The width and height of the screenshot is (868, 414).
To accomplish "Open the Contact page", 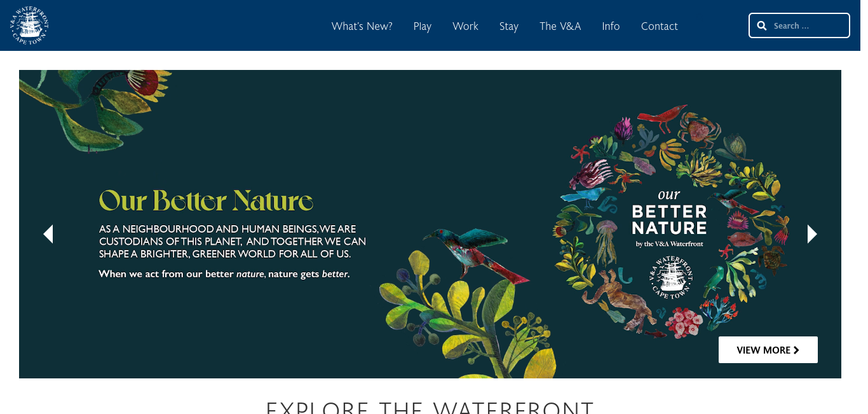I will (x=659, y=26).
